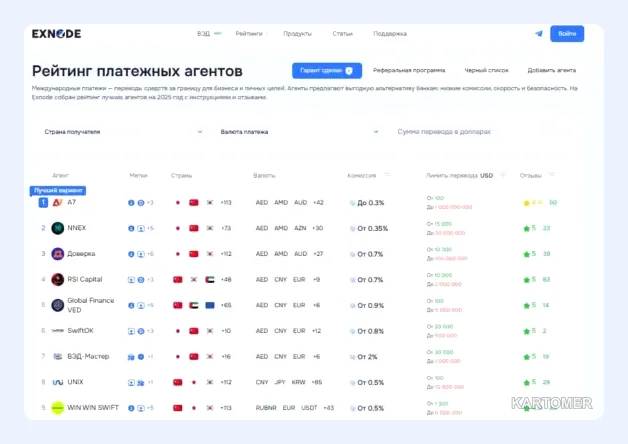Open the Продукты menu
Image resolution: width=628 pixels, height=444 pixels.
click(297, 34)
